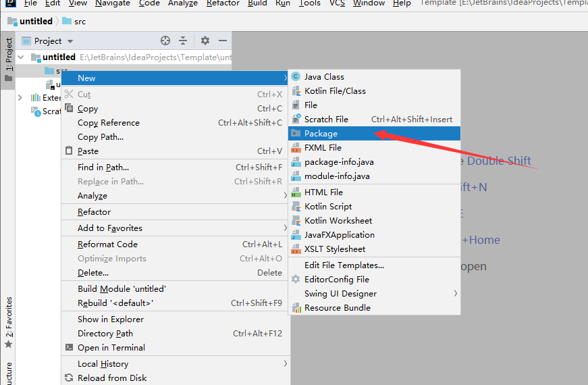Click the Open in Terminal icon
Image resolution: width=588 pixels, height=385 pixels.
(x=69, y=347)
